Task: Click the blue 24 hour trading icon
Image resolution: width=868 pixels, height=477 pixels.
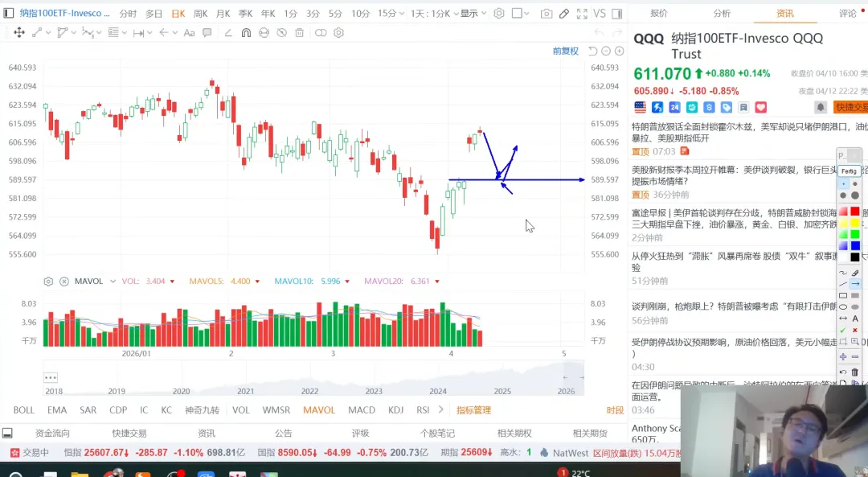Action: [674, 107]
